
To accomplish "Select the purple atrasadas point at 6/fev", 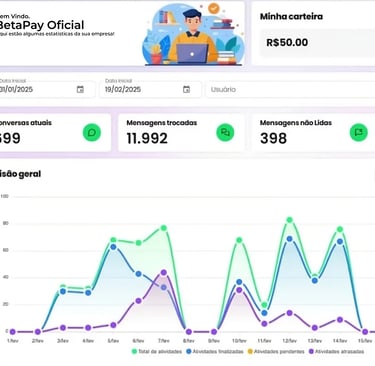I will [x=138, y=301].
